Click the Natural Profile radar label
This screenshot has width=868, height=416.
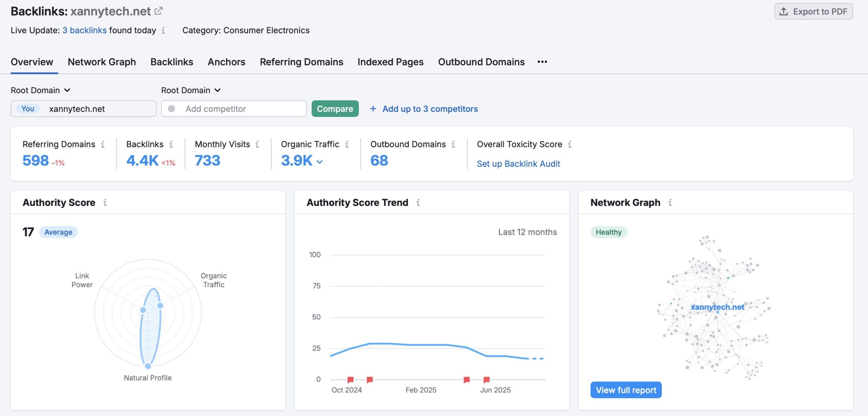[148, 378]
